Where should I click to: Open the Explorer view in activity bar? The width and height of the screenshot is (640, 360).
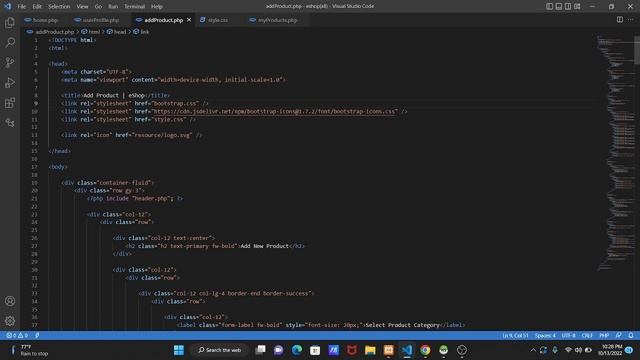pyautogui.click(x=10, y=22)
